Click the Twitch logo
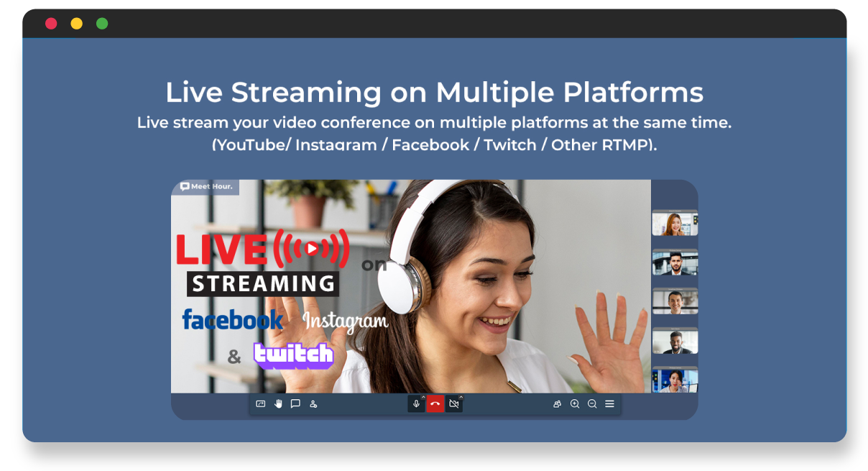The width and height of the screenshot is (868, 471). click(294, 355)
